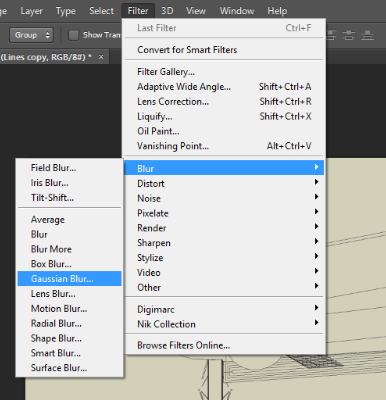Open Smart Blur dialog
386x400 pixels.
click(x=69, y=353)
